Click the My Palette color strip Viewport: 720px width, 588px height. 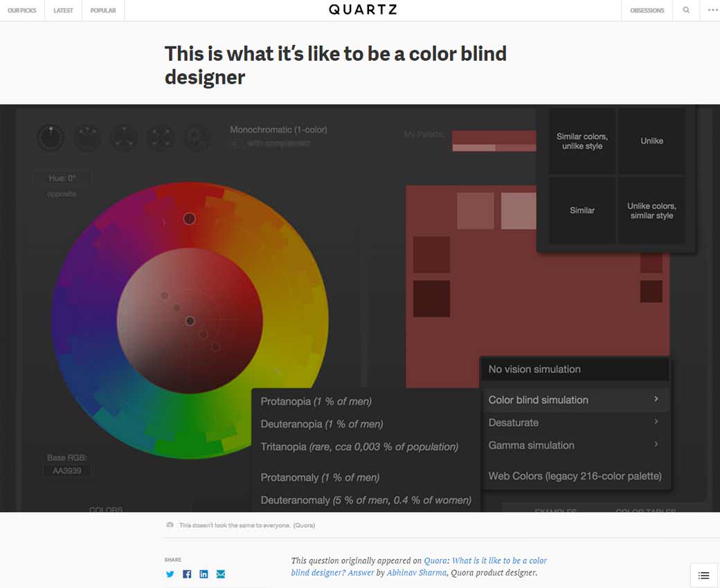(x=494, y=140)
